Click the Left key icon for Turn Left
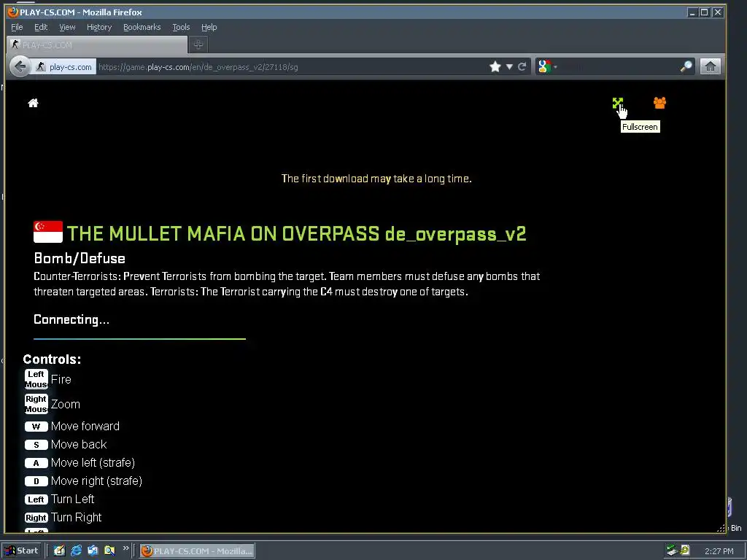The height and width of the screenshot is (560, 747). [36, 499]
